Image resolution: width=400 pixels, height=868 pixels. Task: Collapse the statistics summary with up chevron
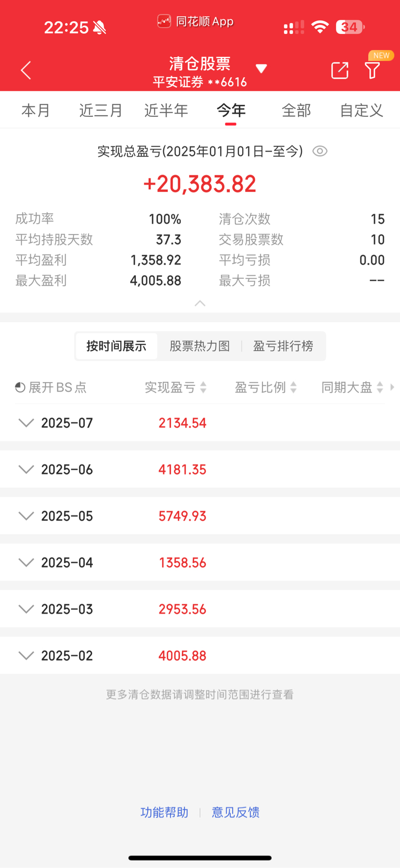pyautogui.click(x=200, y=303)
